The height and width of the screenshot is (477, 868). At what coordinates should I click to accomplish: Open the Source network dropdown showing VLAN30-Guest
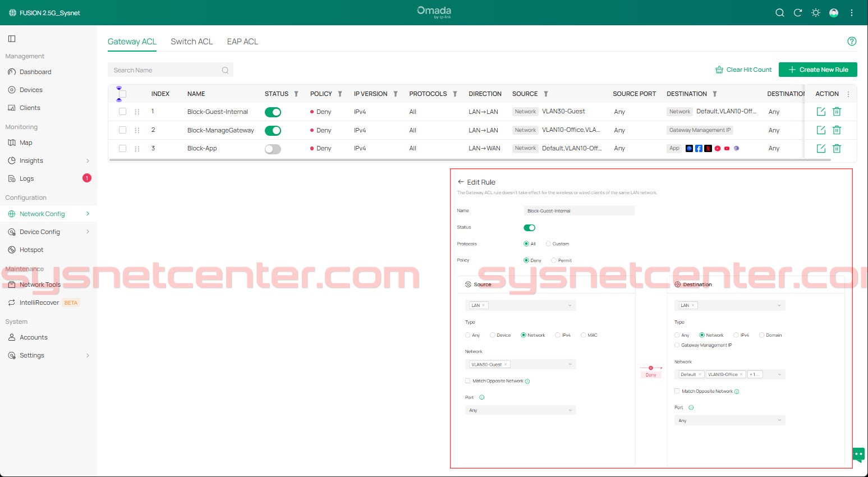click(521, 364)
